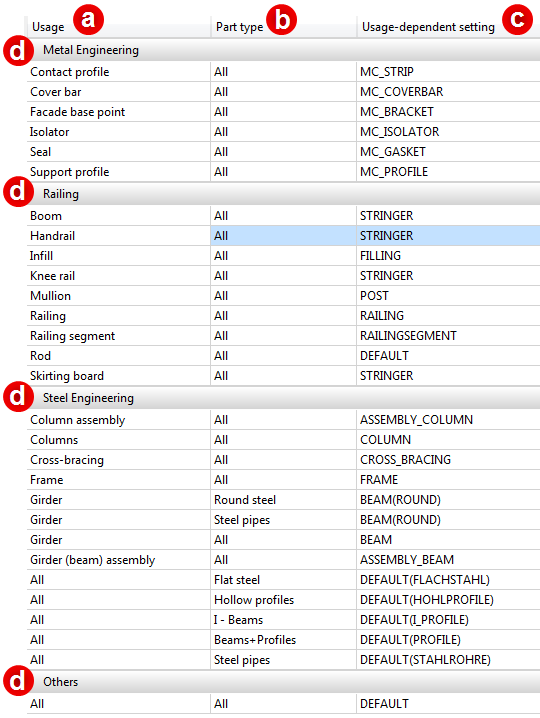Select the Seal usage row
The height and width of the screenshot is (718, 540).
tap(284, 152)
